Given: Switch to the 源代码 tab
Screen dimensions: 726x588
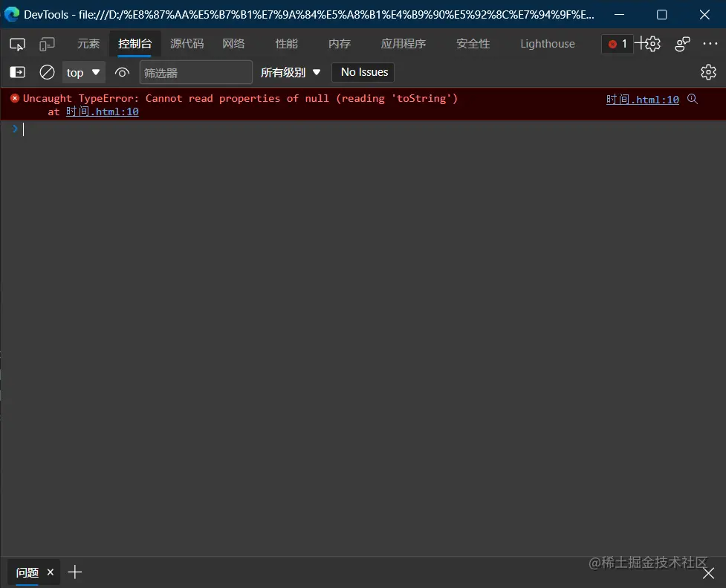Looking at the screenshot, I should pyautogui.click(x=187, y=44).
